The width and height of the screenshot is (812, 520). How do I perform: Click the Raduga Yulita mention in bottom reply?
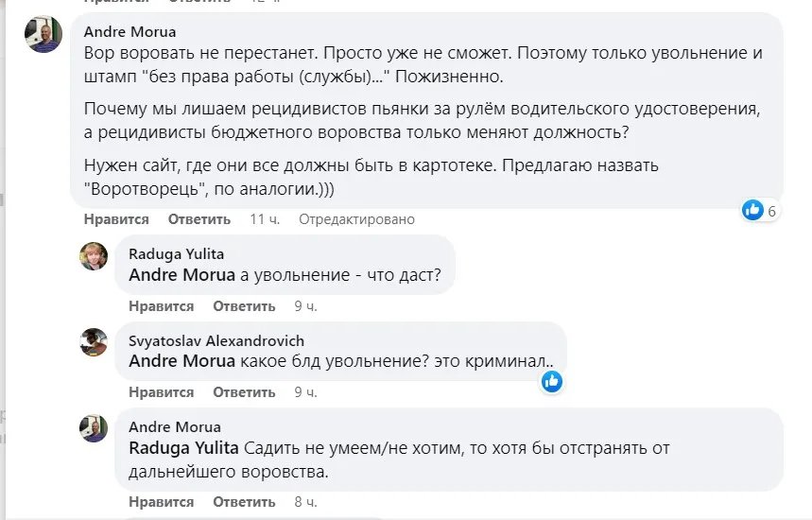[183, 447]
